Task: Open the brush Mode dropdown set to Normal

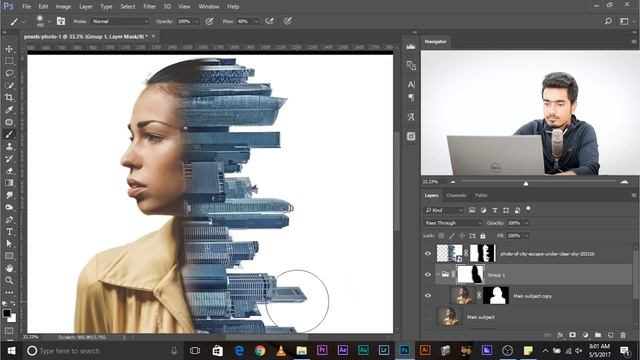Action: (x=120, y=21)
